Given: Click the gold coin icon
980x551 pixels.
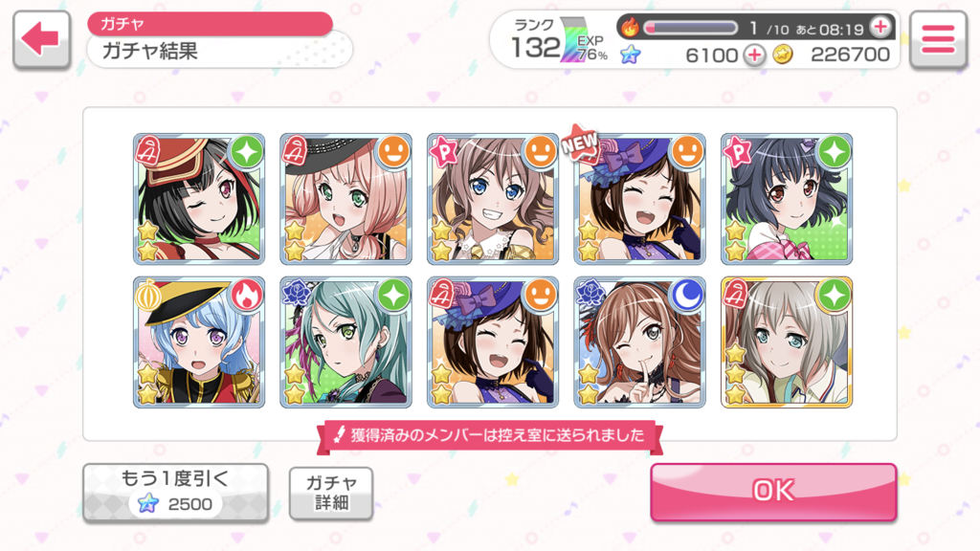Looking at the screenshot, I should [783, 55].
